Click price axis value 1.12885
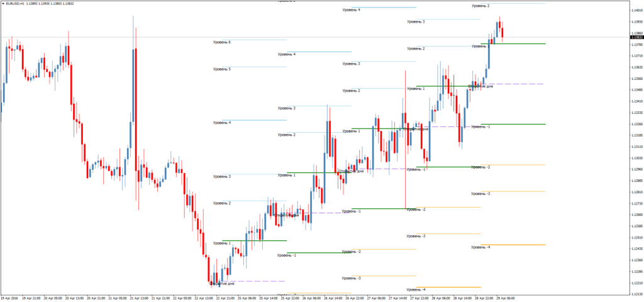This screenshot has height=302, width=644. click(637, 181)
